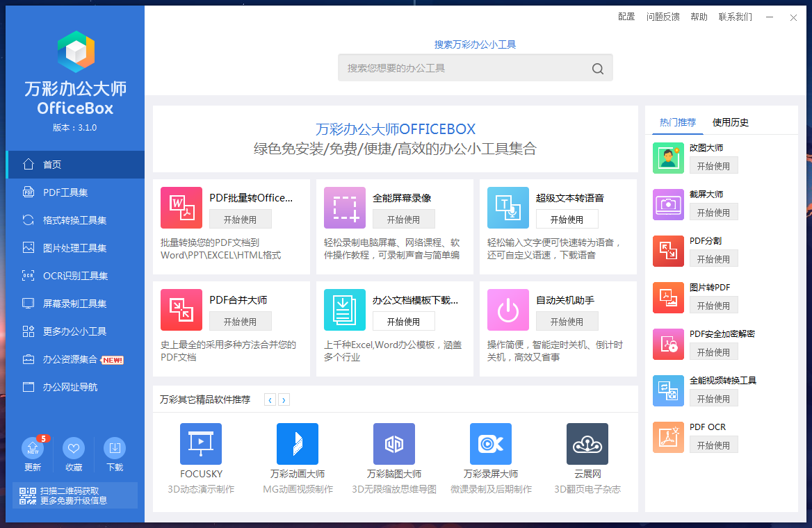
Task: Open the PDF OCR icon
Action: coord(668,438)
